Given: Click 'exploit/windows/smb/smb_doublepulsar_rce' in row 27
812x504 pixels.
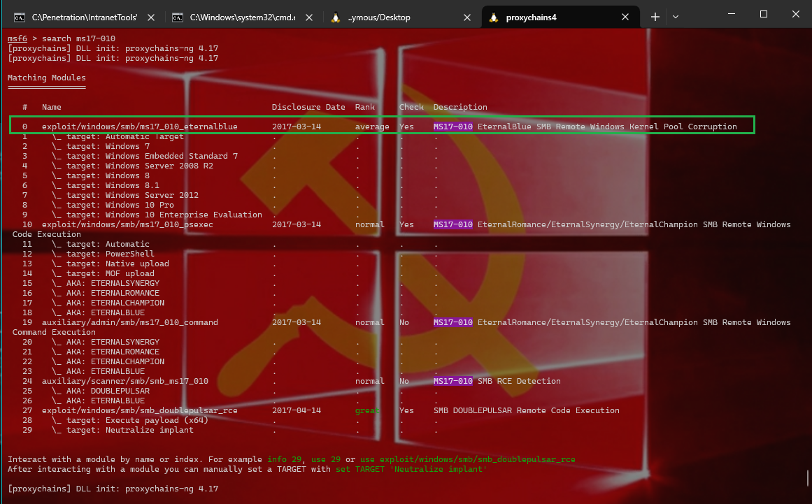Looking at the screenshot, I should [140, 410].
